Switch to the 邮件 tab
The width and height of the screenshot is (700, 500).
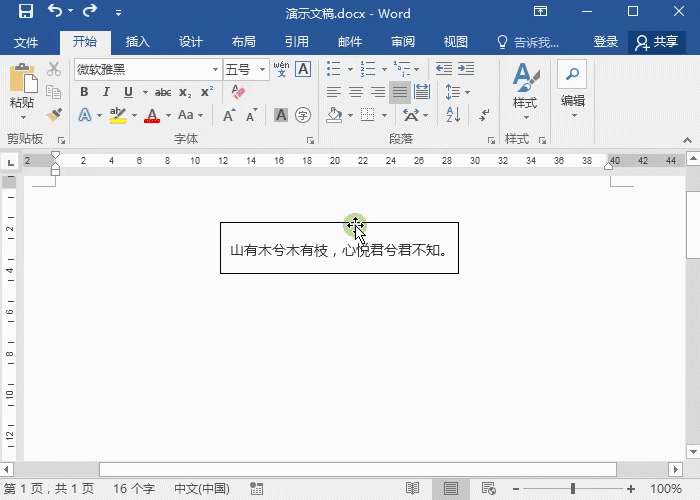tap(350, 42)
